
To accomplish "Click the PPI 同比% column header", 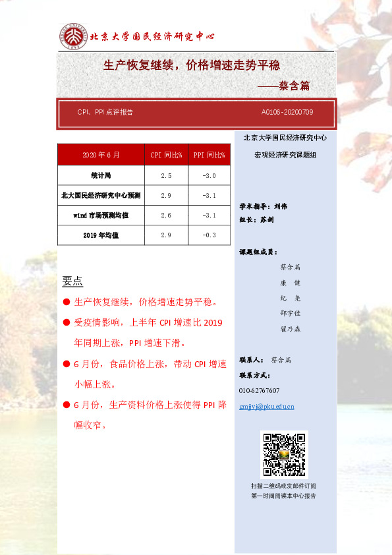I will (209, 155).
